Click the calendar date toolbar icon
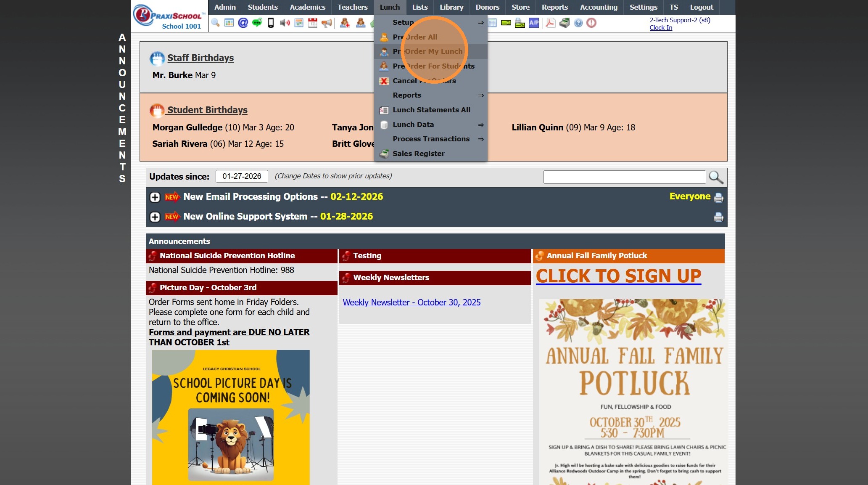868x485 pixels. (313, 23)
